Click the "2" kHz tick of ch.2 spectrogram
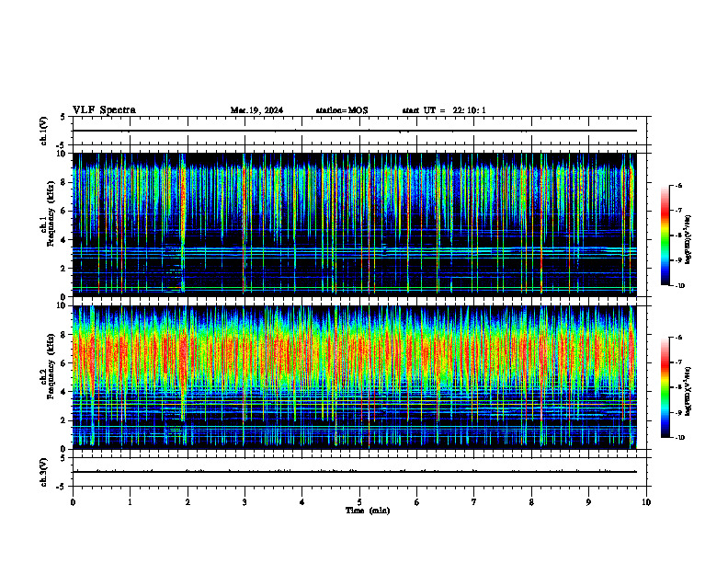The width and height of the screenshot is (728, 563). (x=64, y=420)
